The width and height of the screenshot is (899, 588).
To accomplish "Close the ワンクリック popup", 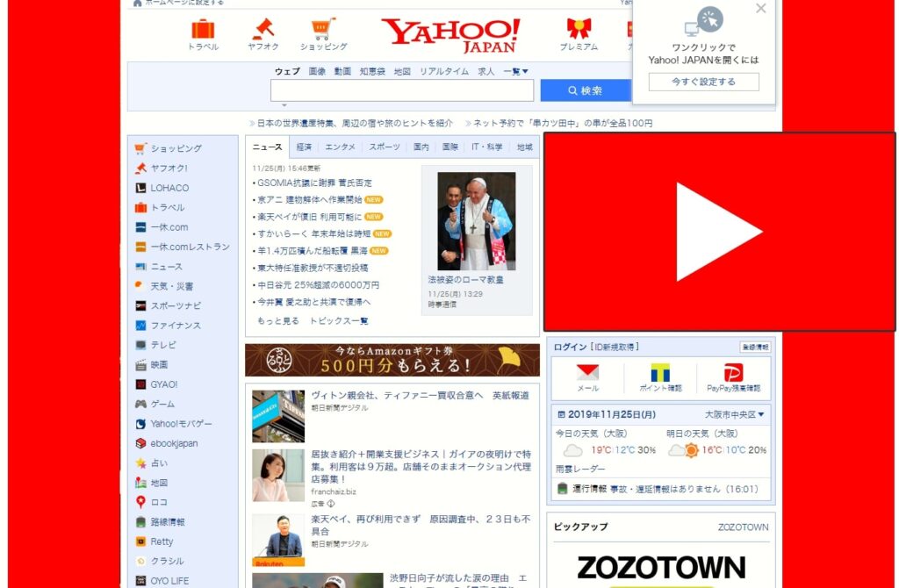I will click(761, 9).
